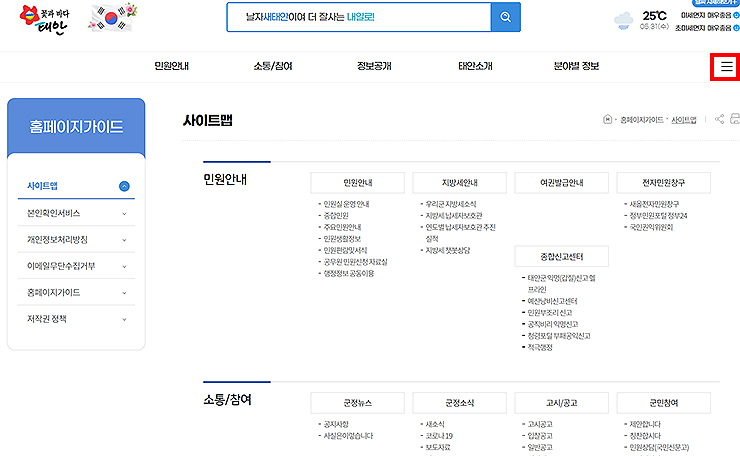Viewport: 740px width, 456px height.
Task: Expand the 이메일무단수집거부 sidebar chevron
Action: pos(124,267)
